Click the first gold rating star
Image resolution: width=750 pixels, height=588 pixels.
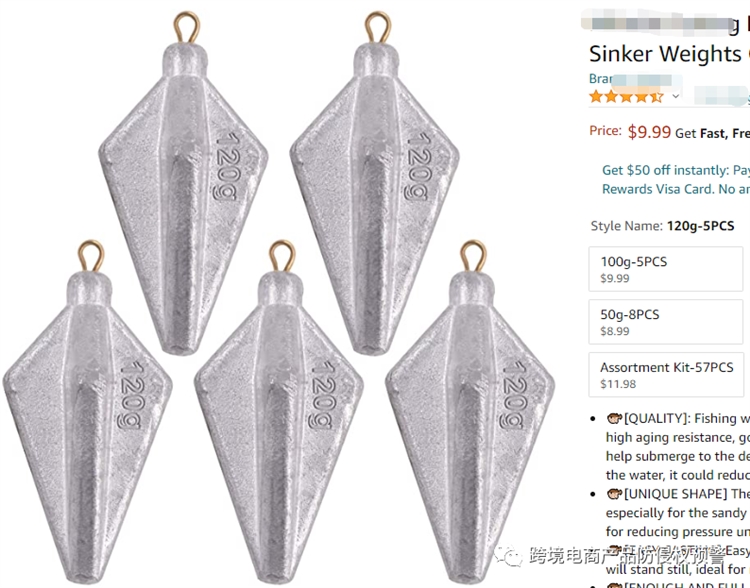click(x=596, y=97)
